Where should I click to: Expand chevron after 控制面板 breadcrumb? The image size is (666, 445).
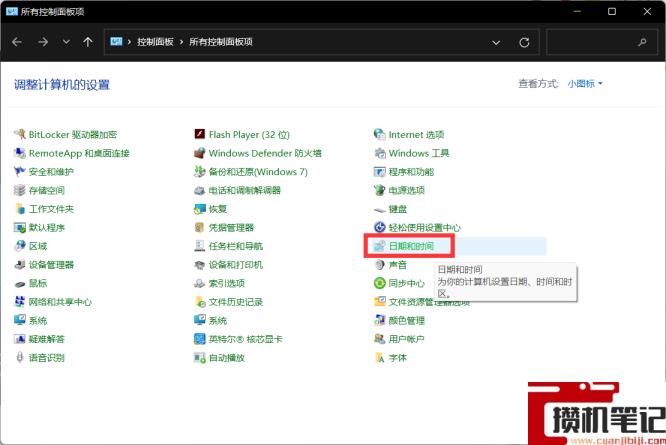pos(181,42)
